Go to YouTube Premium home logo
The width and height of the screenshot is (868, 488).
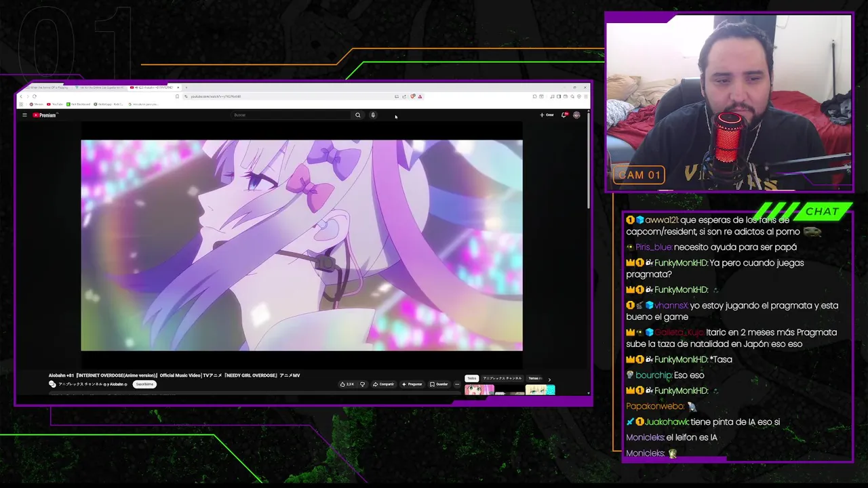point(44,115)
